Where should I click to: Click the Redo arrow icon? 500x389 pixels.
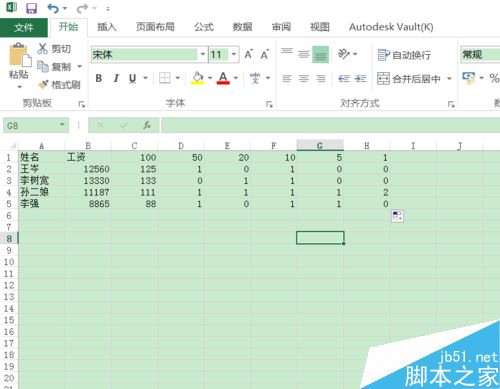[82, 8]
